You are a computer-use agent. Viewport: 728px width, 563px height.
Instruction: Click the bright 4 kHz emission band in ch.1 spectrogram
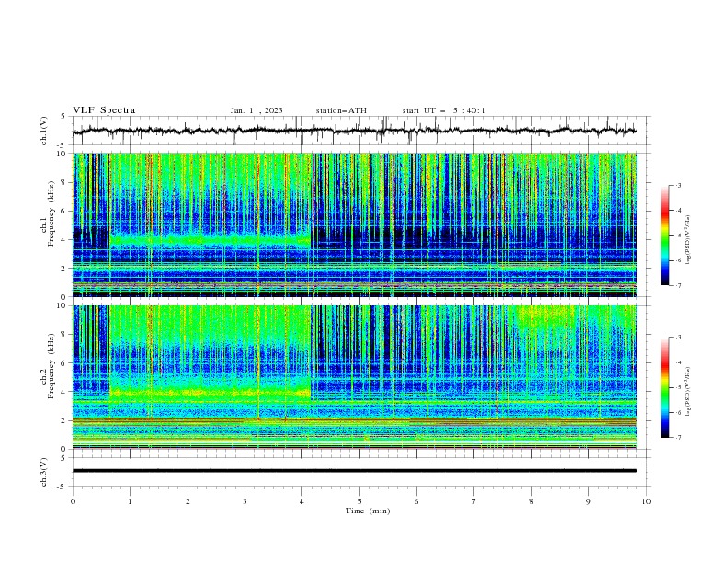(210, 240)
